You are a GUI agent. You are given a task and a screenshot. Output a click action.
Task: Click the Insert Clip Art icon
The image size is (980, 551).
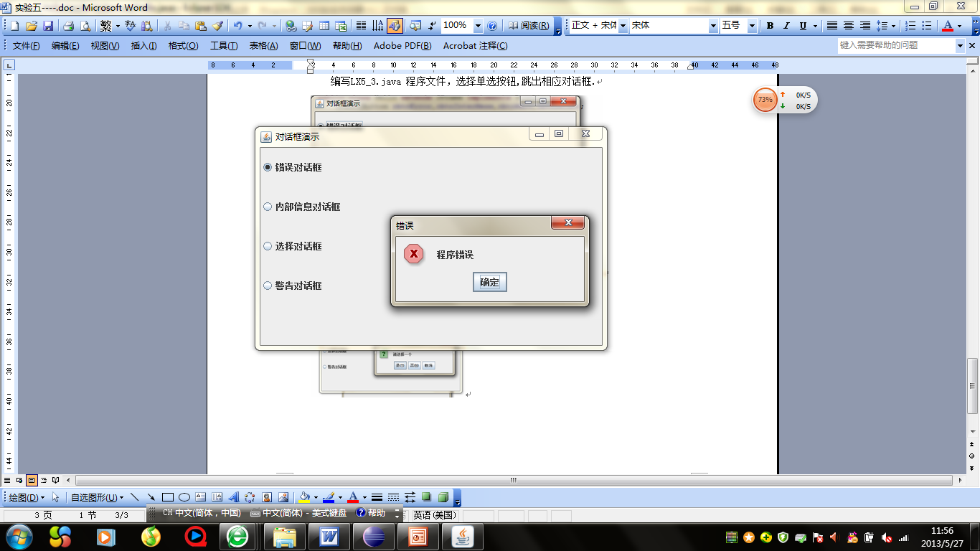point(267,497)
